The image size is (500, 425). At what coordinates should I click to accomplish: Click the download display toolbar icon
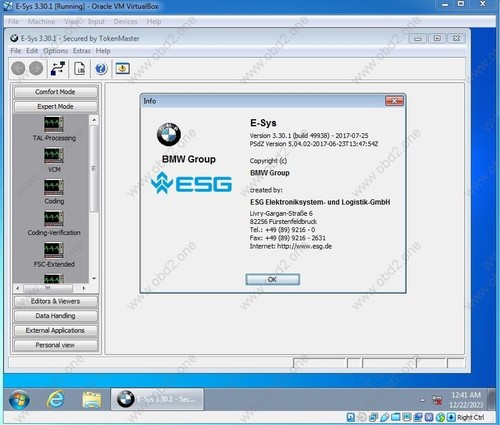[123, 68]
